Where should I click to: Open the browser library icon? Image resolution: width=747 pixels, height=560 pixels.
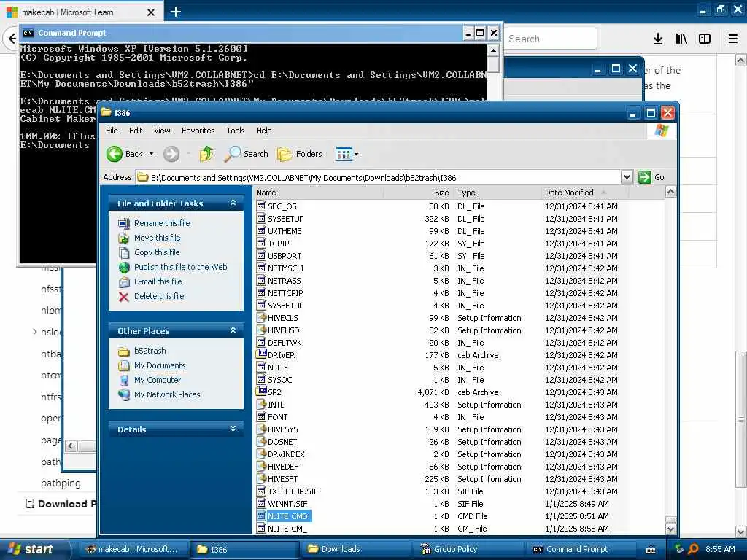(x=681, y=39)
